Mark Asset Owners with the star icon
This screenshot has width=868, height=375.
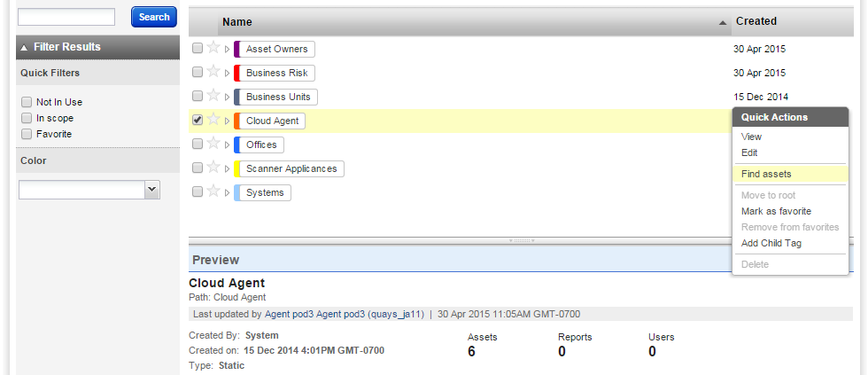[213, 48]
